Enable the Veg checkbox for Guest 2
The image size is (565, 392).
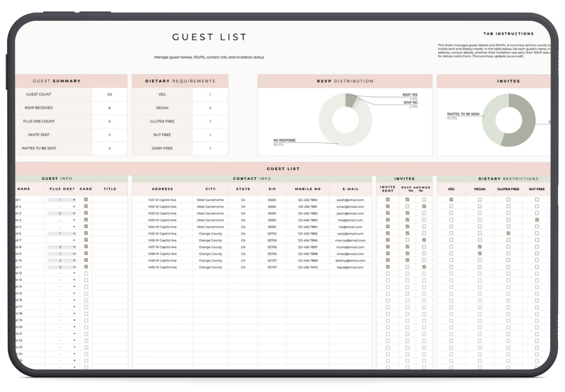coord(451,206)
